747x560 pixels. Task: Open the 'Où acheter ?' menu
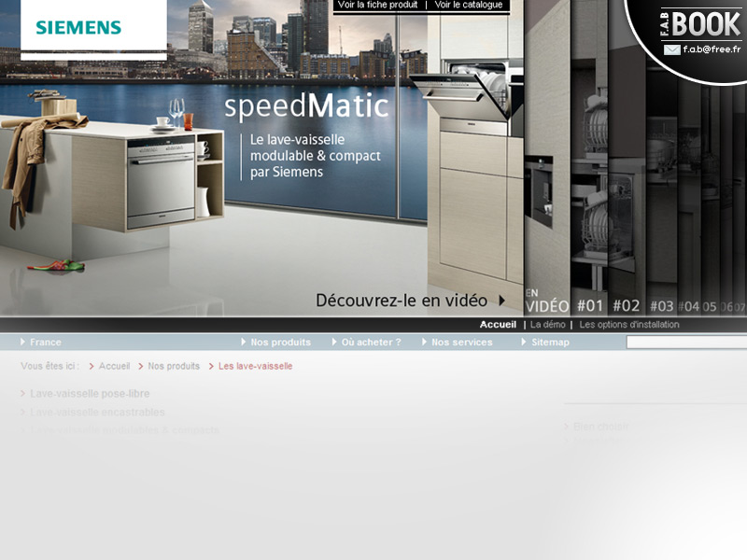[371, 343]
